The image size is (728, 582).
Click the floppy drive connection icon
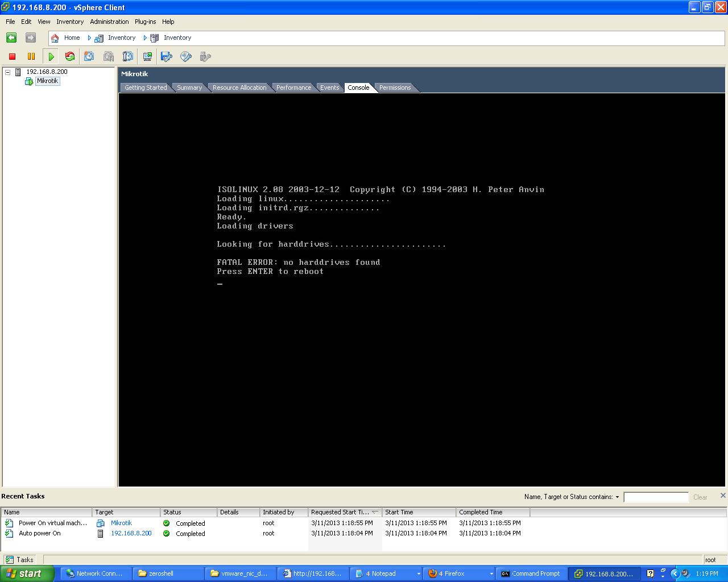pyautogui.click(x=167, y=56)
